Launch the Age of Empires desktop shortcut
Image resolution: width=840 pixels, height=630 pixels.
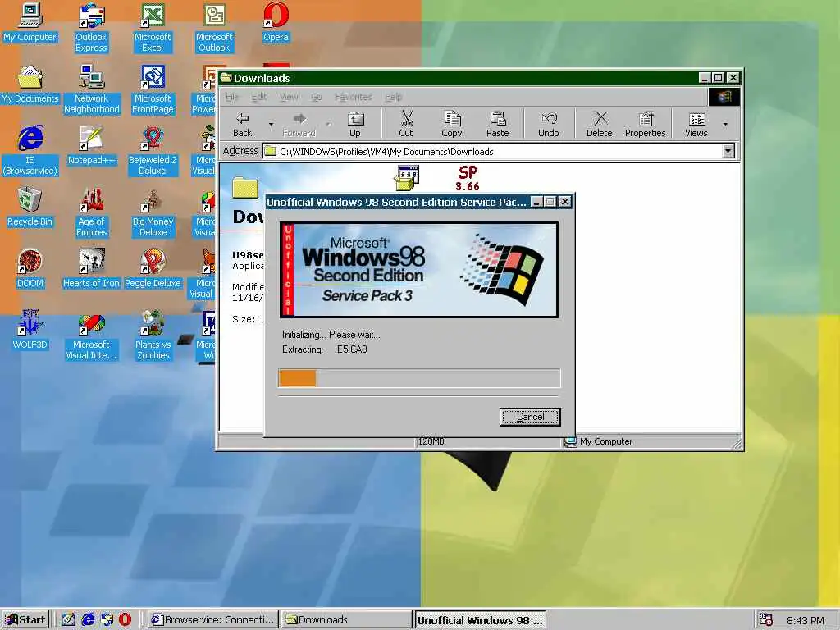[x=92, y=212]
